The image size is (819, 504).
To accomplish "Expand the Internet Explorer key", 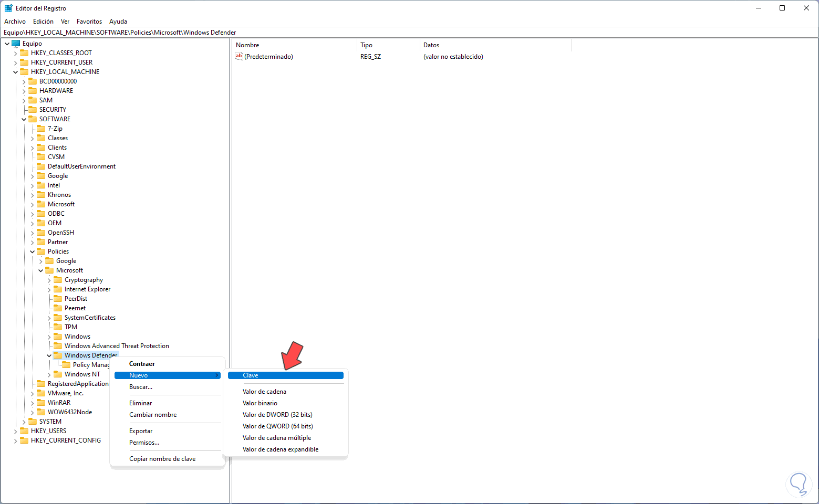I will coord(49,289).
